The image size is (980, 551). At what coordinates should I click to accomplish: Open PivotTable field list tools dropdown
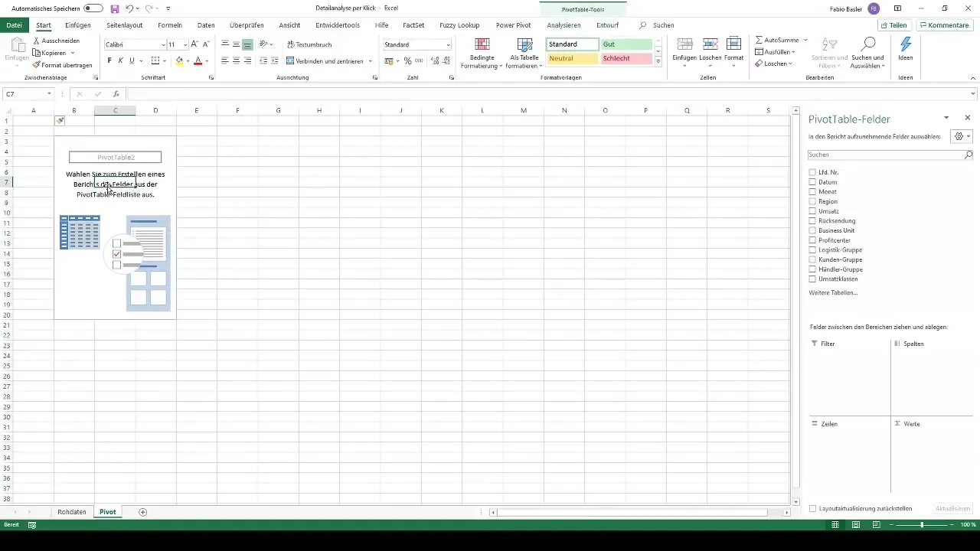[961, 136]
